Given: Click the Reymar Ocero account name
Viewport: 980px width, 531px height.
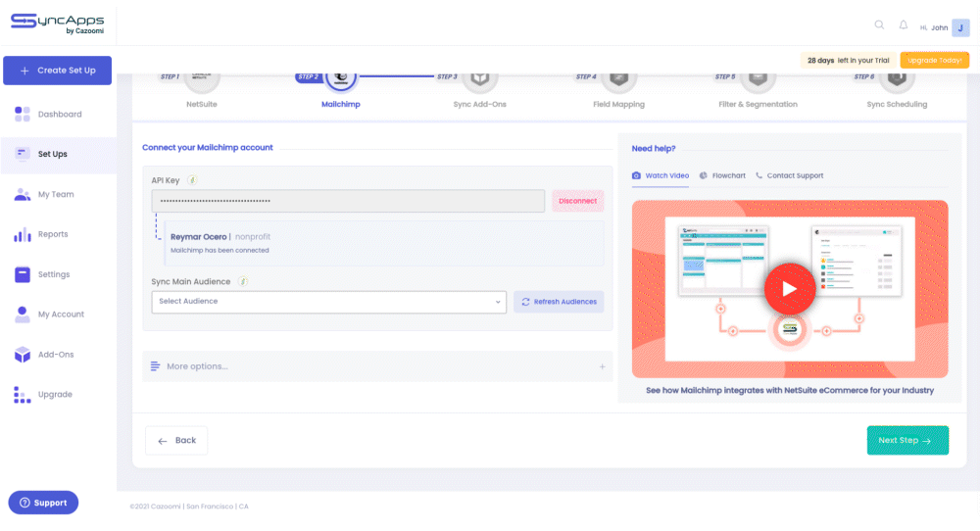Looking at the screenshot, I should click(x=199, y=237).
